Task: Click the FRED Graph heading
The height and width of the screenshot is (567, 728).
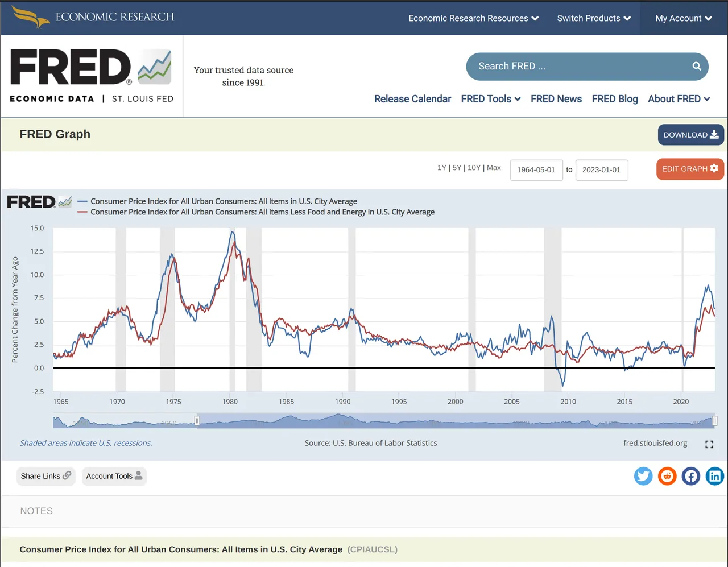Action: click(55, 134)
